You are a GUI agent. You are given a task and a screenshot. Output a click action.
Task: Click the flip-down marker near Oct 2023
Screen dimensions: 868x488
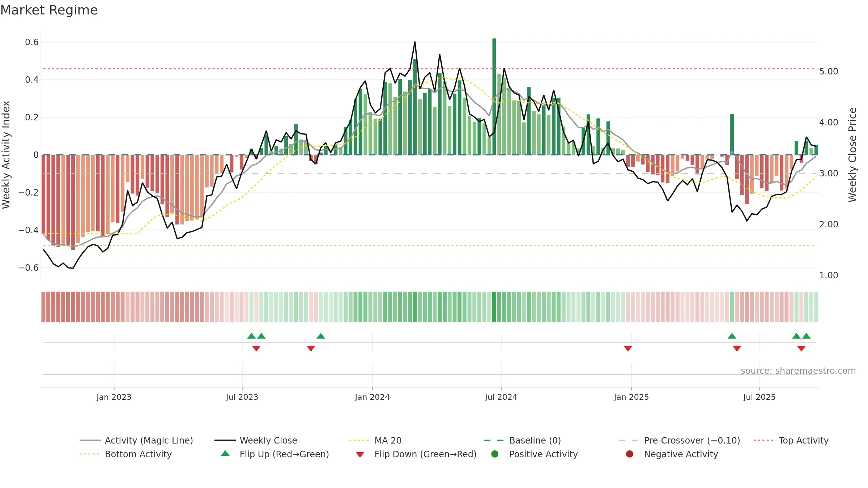[x=311, y=348]
